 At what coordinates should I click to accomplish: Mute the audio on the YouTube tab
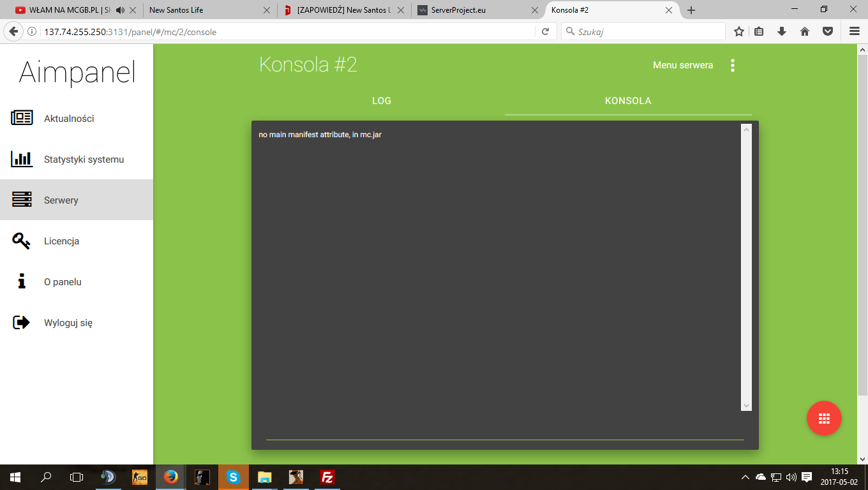click(x=119, y=10)
